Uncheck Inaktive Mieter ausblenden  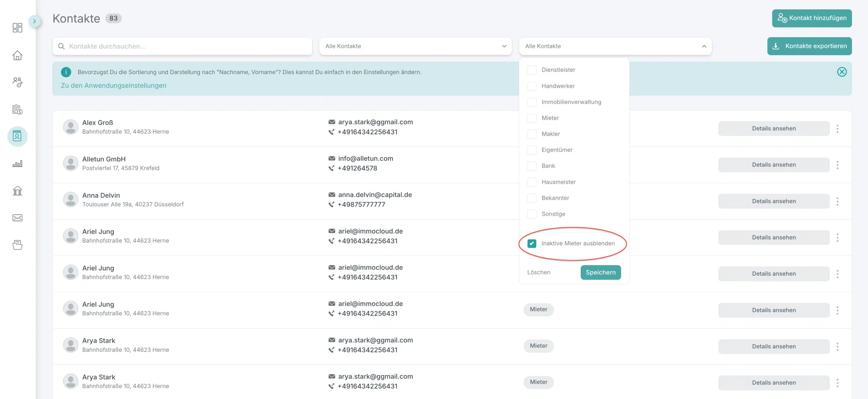point(532,243)
